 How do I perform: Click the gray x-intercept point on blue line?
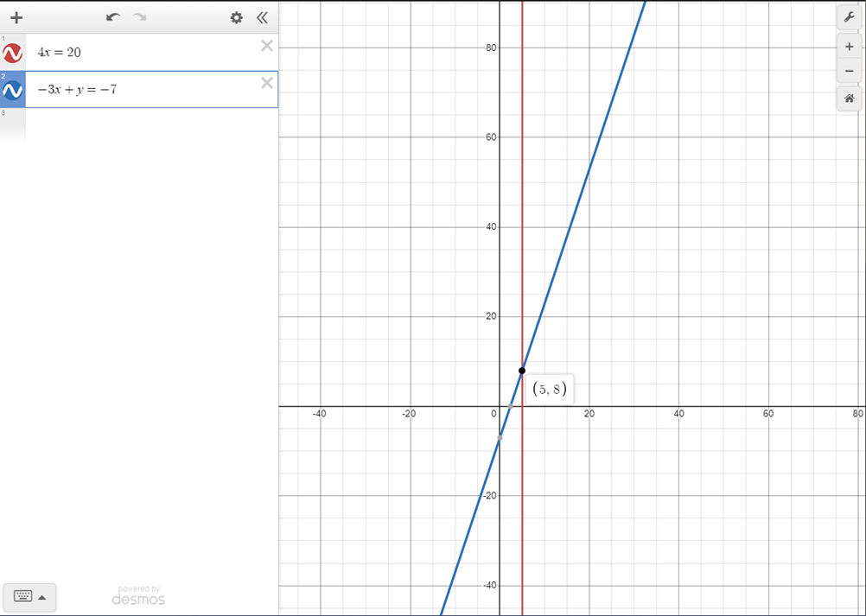click(510, 407)
